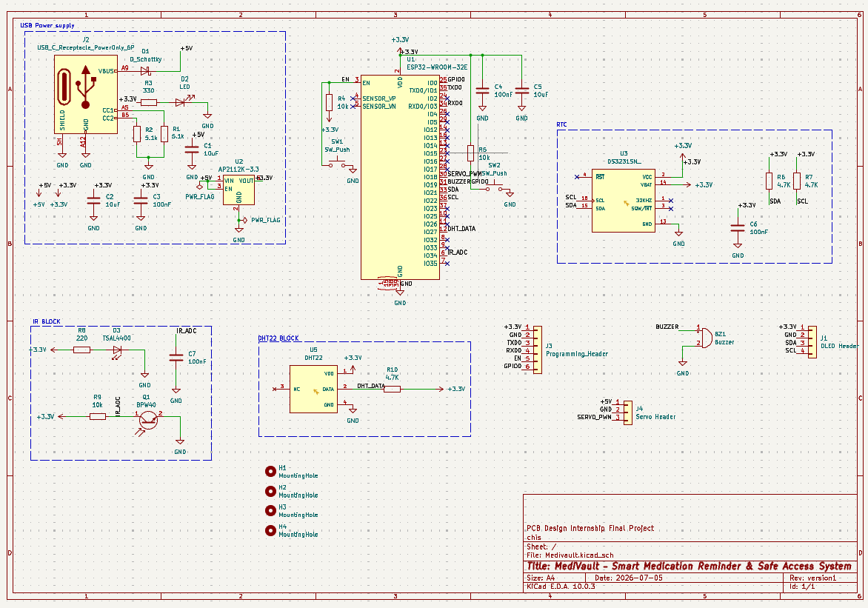Select resistor R8 220 symbol

tap(82, 350)
